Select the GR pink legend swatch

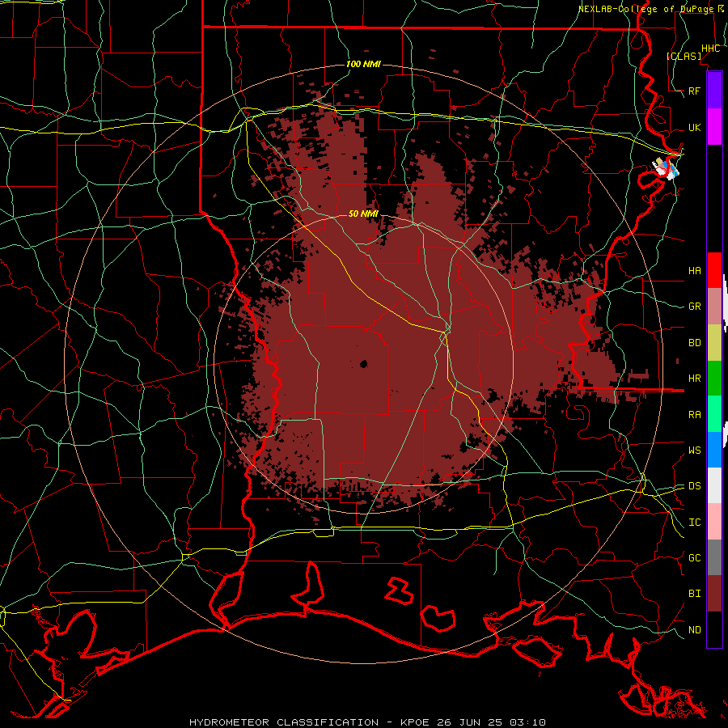(714, 307)
